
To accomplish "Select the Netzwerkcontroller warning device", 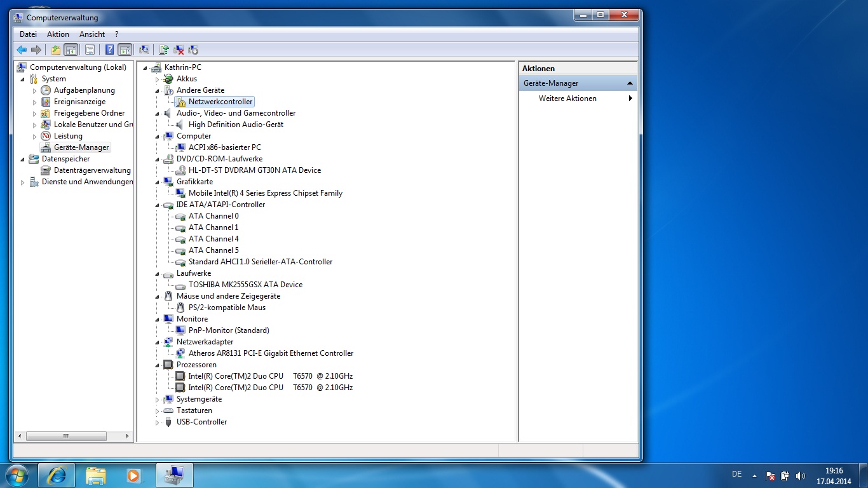I will 220,102.
